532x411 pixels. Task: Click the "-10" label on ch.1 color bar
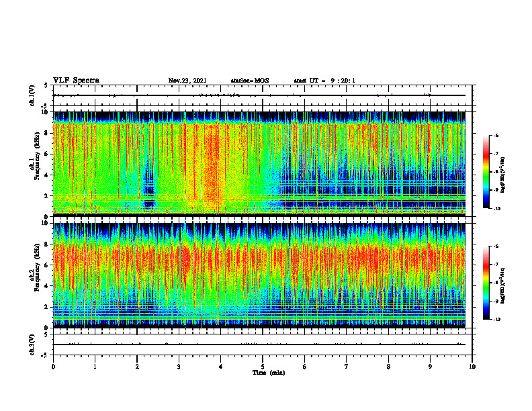(x=496, y=209)
